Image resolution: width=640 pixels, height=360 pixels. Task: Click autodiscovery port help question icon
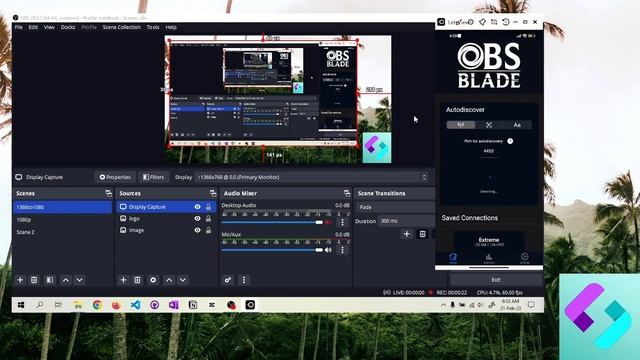pyautogui.click(x=510, y=141)
